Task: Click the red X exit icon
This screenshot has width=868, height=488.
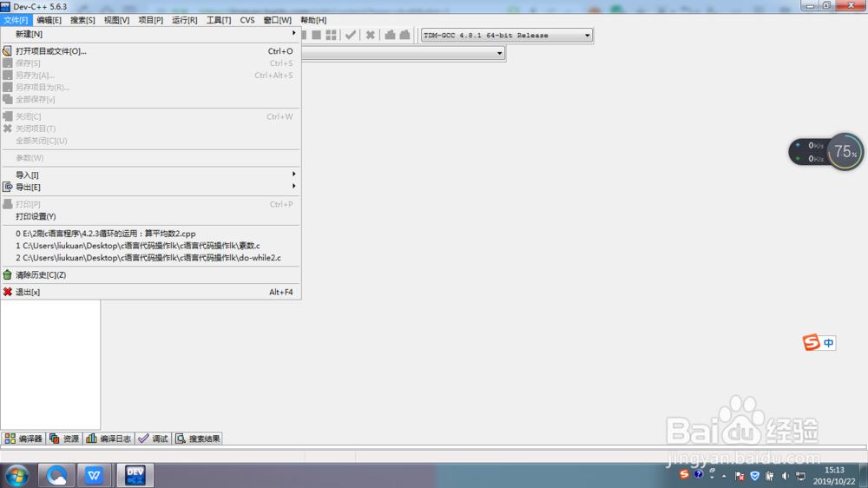Action: coord(7,292)
